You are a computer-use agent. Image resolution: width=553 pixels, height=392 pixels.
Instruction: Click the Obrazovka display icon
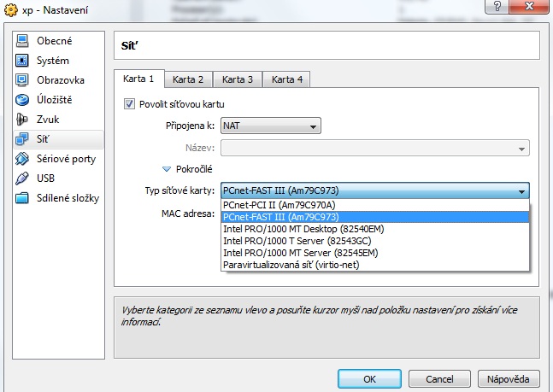[22, 80]
